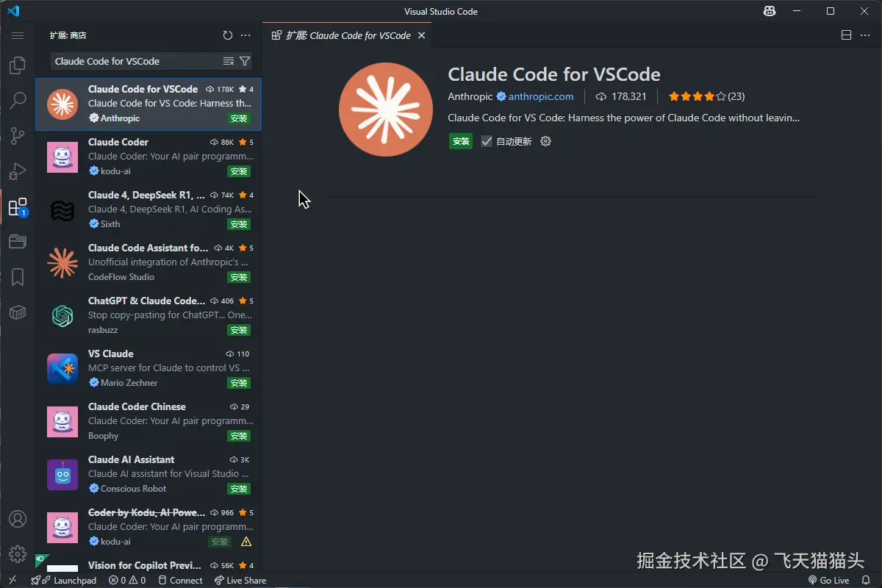Install Claude Code for VSCode from detail page

coord(461,141)
